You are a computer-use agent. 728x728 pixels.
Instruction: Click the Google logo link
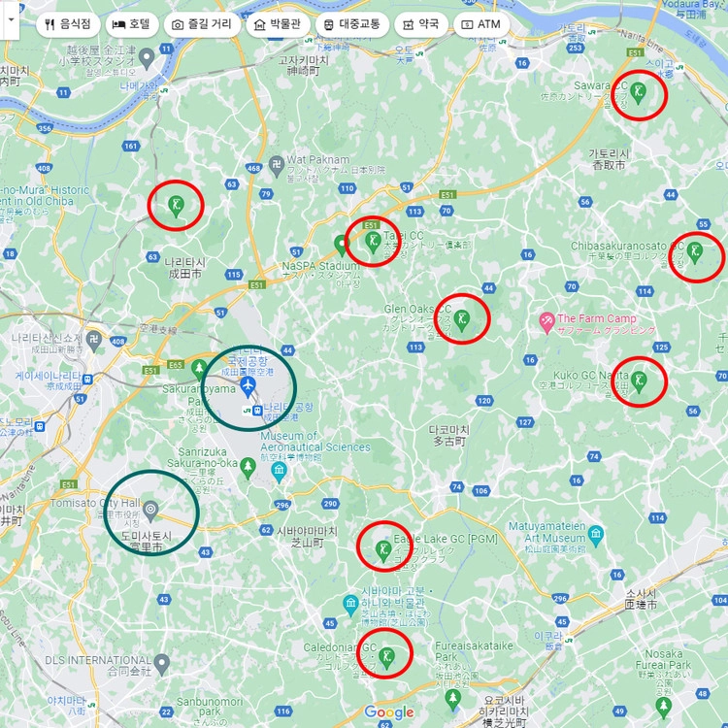[x=389, y=712]
